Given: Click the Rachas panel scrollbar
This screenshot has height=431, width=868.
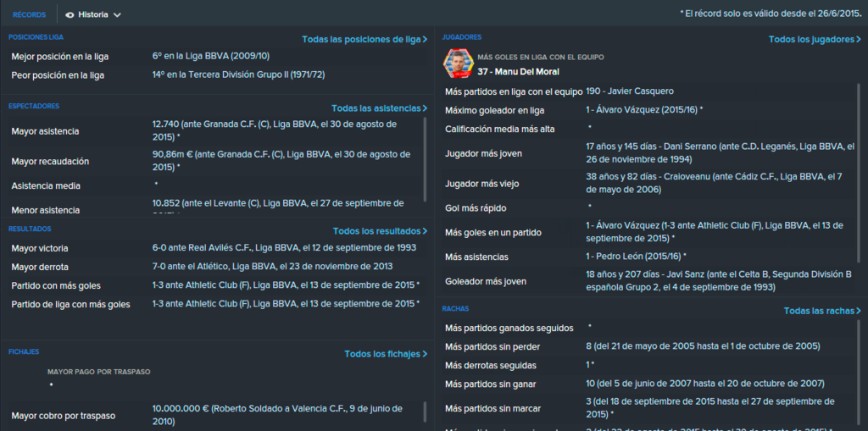Looking at the screenshot, I should coord(859,373).
